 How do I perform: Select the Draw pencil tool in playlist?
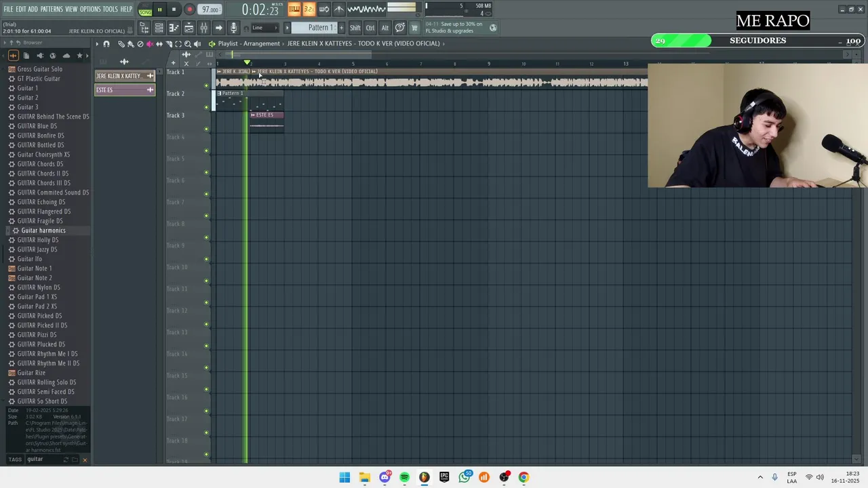click(121, 44)
